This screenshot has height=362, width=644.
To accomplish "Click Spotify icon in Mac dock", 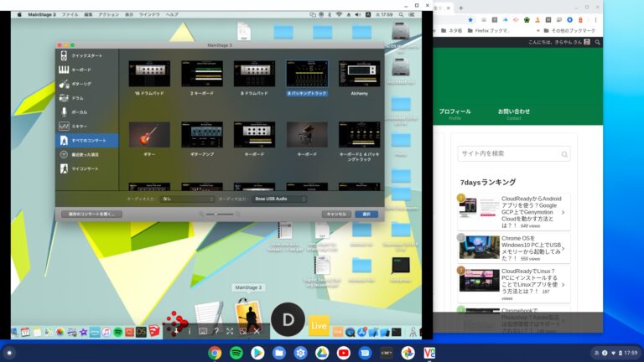I will [118, 332].
